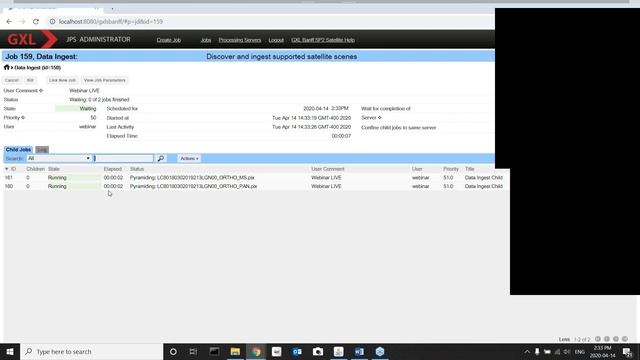This screenshot has width=640, height=360.
Task: Sort by the Priority column header
Action: pos(451,169)
